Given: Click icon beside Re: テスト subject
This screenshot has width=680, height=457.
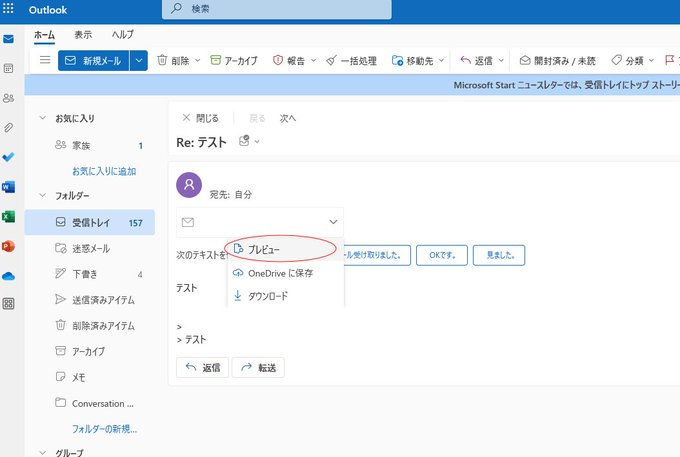Looking at the screenshot, I should (x=244, y=141).
